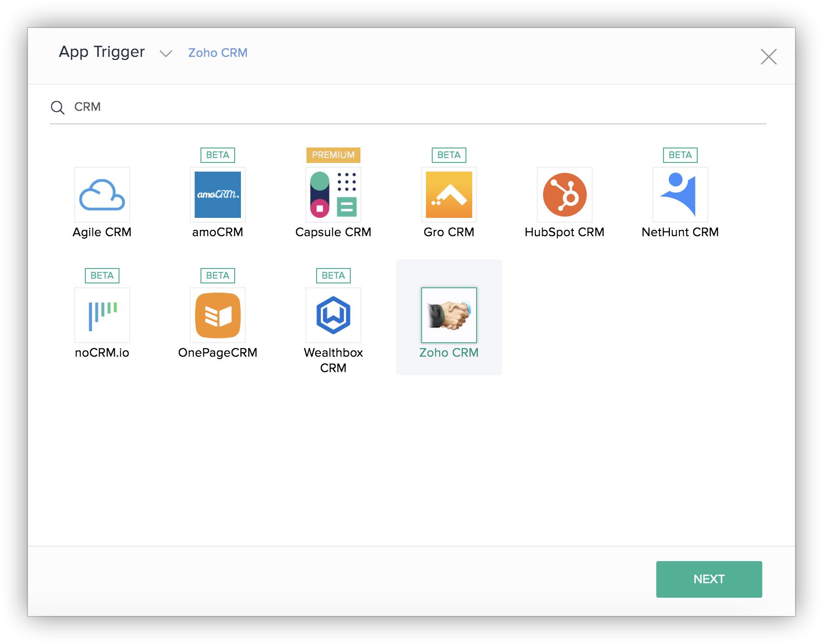The width and height of the screenshot is (823, 644).
Task: Click the amoCRM label text
Action: tap(218, 232)
